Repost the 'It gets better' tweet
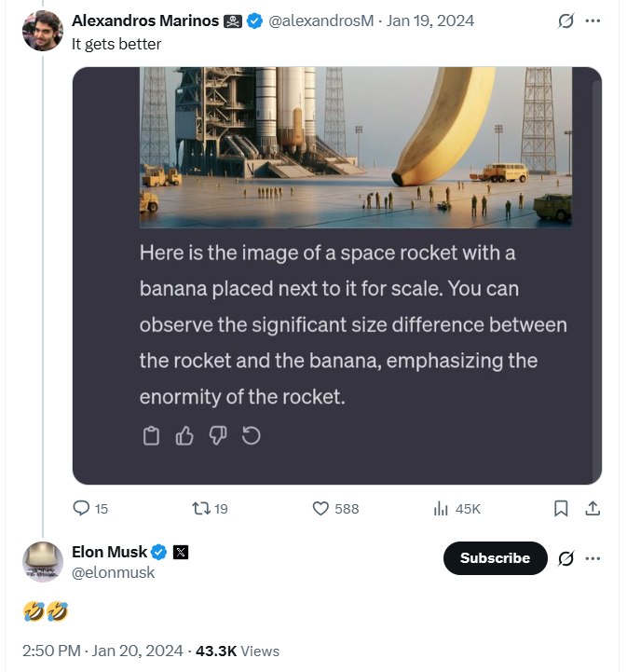The width and height of the screenshot is (627, 672). pos(200,509)
